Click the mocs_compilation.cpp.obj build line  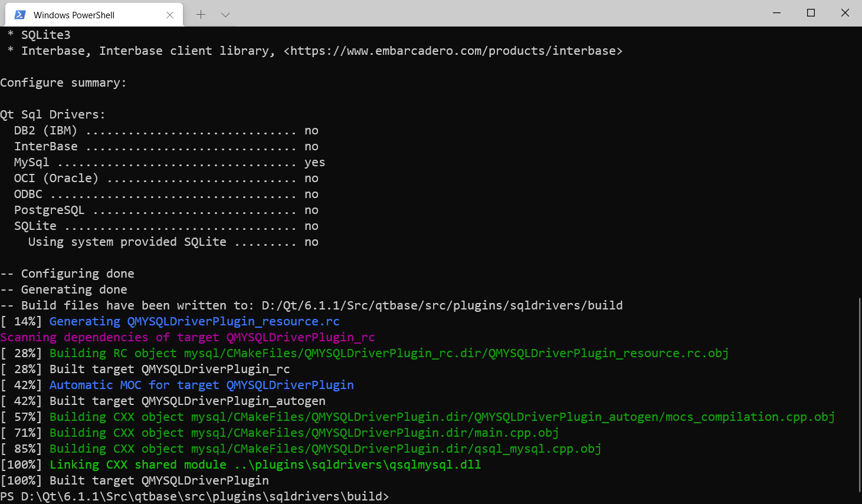click(x=418, y=417)
